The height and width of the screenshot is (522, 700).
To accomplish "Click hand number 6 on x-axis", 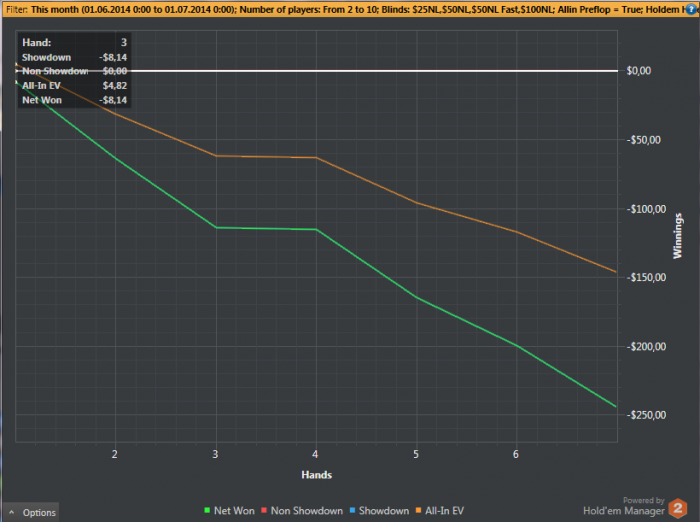I will click(516, 454).
